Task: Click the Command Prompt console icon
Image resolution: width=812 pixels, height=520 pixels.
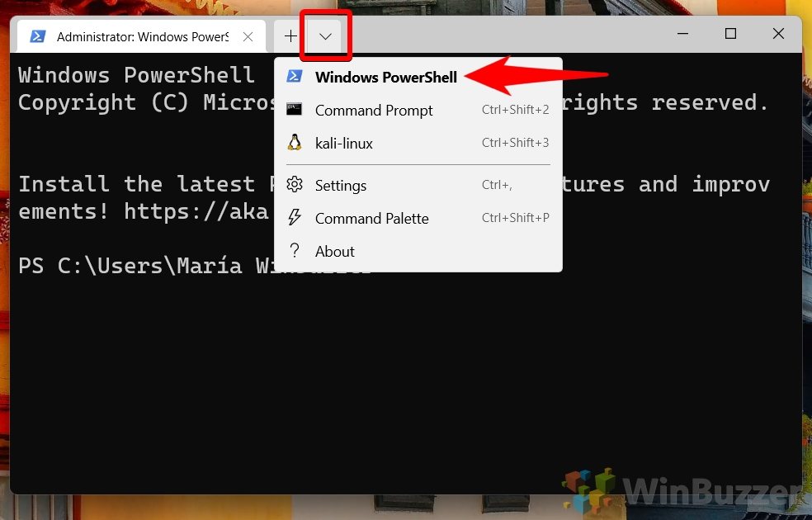Action: pos(294,109)
